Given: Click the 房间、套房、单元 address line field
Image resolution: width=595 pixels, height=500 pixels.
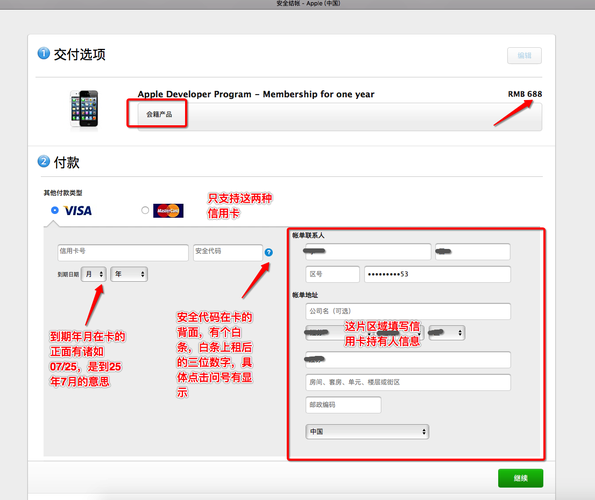Looking at the screenshot, I should click(408, 382).
